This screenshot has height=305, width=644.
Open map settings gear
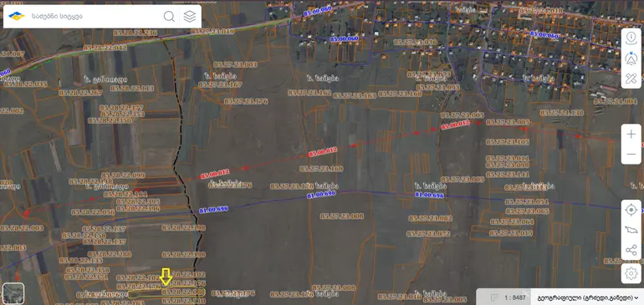click(x=631, y=272)
